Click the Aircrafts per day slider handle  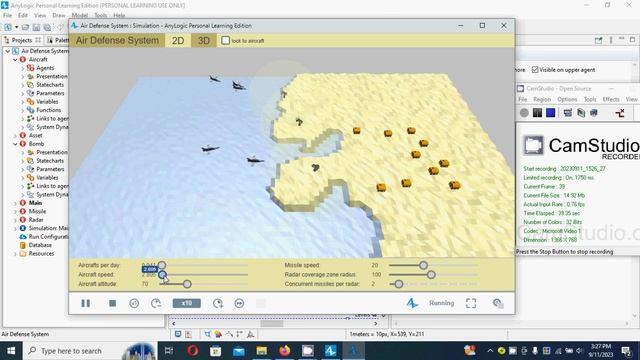[x=162, y=265]
